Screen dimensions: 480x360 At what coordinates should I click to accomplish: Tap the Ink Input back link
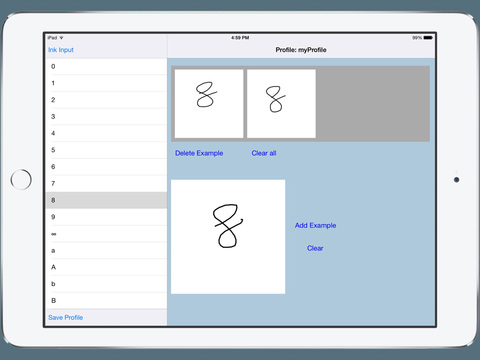click(61, 50)
